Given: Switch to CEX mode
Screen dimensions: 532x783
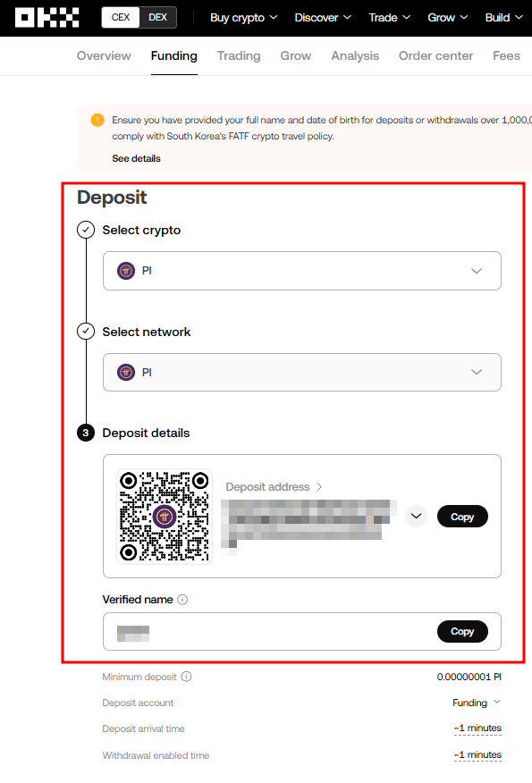Looking at the screenshot, I should click(x=120, y=17).
